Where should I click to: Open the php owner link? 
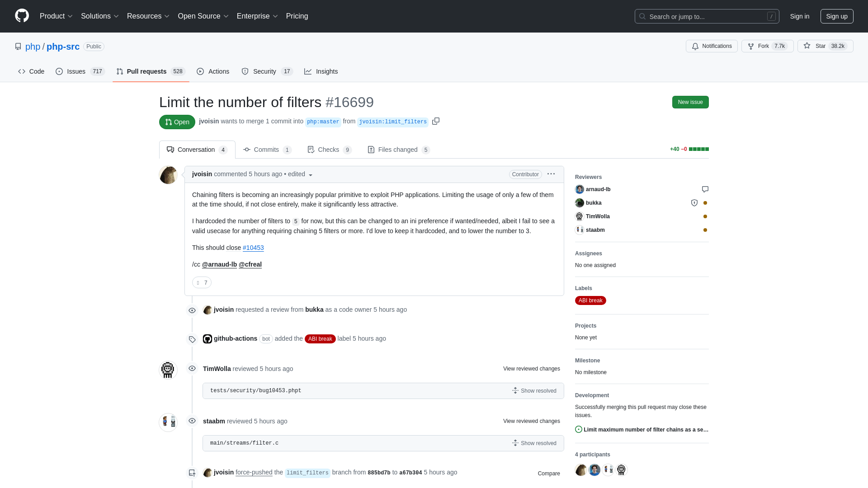point(33,47)
